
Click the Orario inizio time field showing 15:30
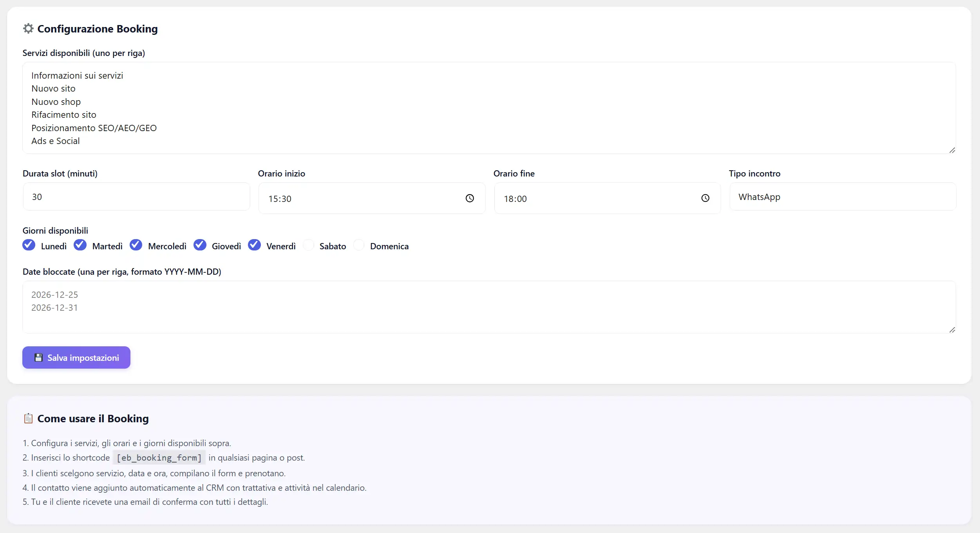coord(372,198)
